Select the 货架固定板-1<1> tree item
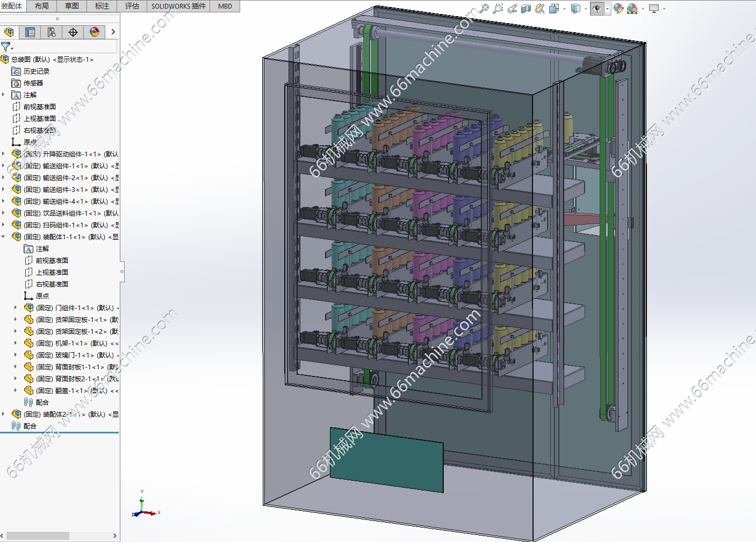 (71, 319)
